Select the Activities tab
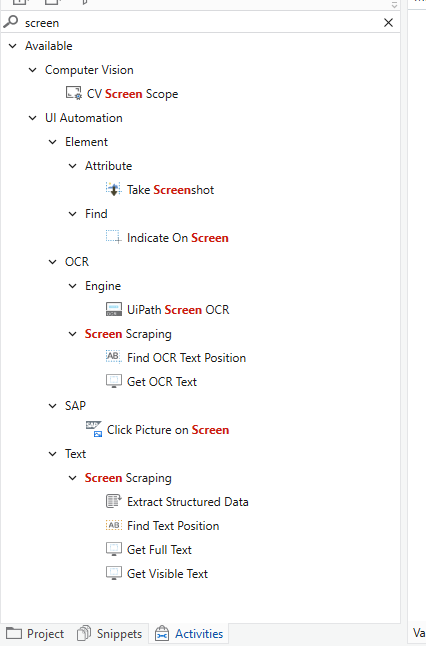426x646 pixels. click(189, 634)
